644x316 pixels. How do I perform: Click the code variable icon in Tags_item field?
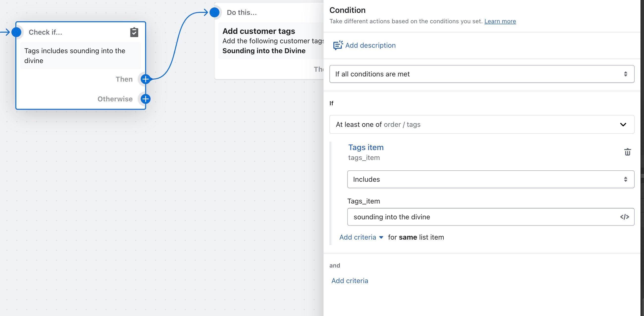(624, 217)
